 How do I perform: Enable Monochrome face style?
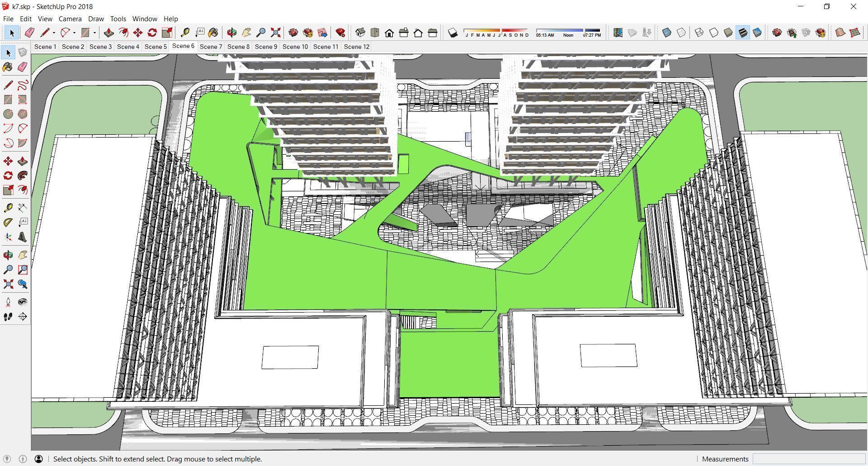click(x=757, y=33)
